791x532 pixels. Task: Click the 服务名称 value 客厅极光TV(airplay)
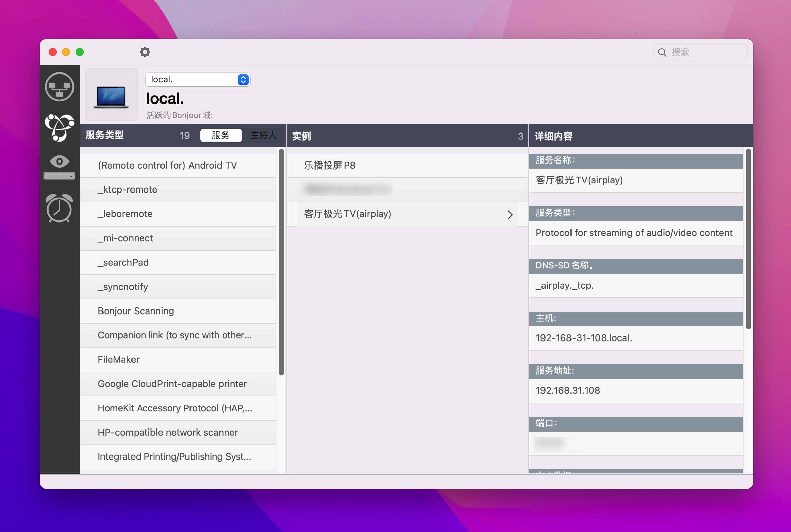pyautogui.click(x=579, y=180)
